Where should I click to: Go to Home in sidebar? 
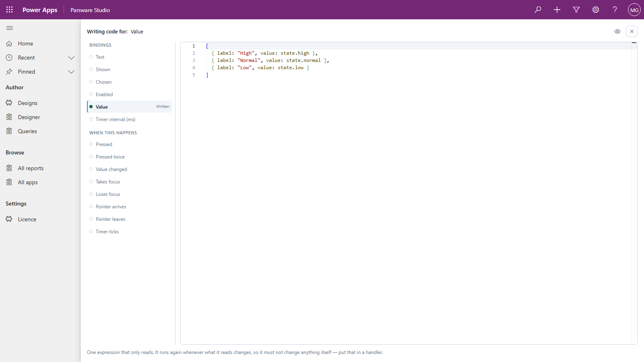(x=40, y=43)
